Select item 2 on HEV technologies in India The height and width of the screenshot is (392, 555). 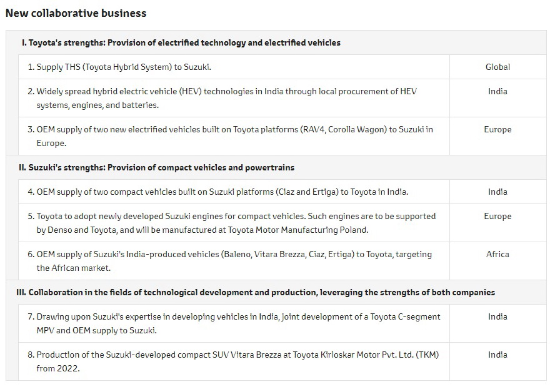point(226,98)
